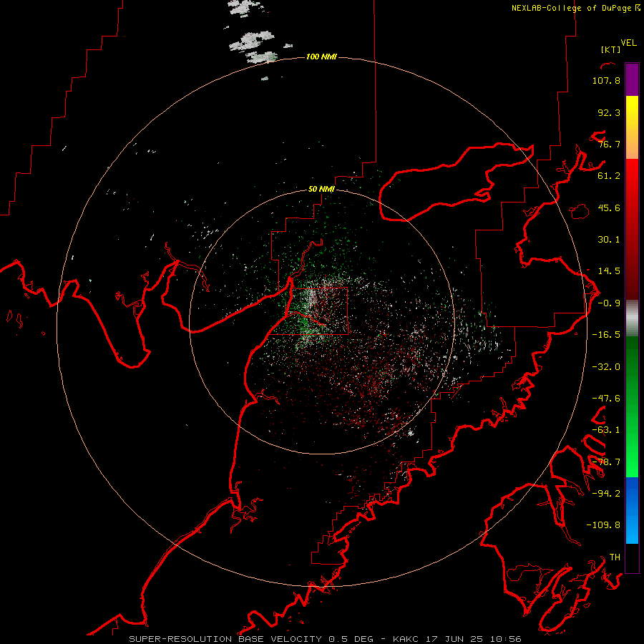The height and width of the screenshot is (644, 644).
Task: Click the gray near-zero color bar segment
Action: pos(632,318)
